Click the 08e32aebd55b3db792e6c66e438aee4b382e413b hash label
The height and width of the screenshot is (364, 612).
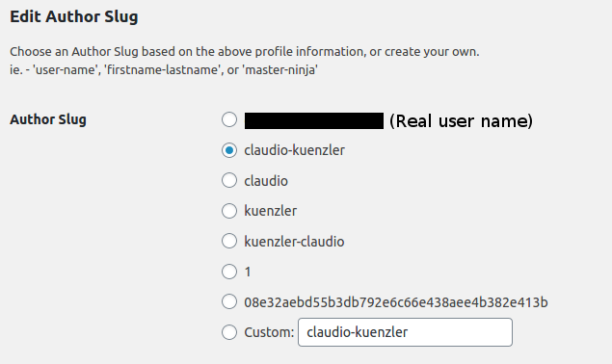(396, 302)
